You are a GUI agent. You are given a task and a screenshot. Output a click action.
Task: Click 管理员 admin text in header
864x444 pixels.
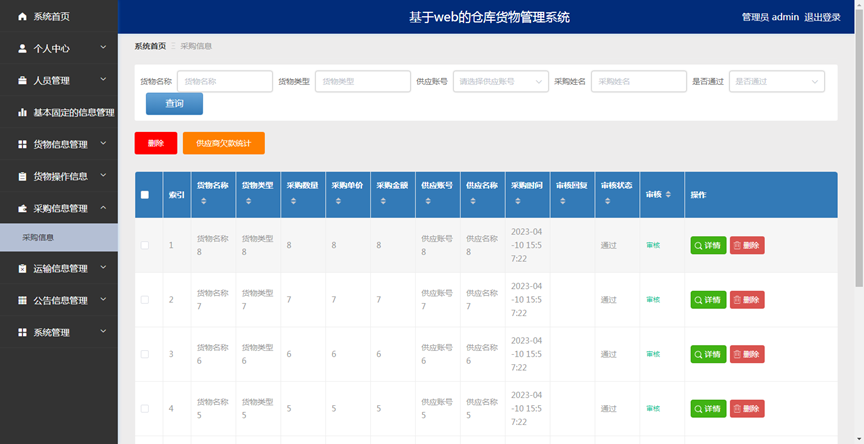coord(770,17)
